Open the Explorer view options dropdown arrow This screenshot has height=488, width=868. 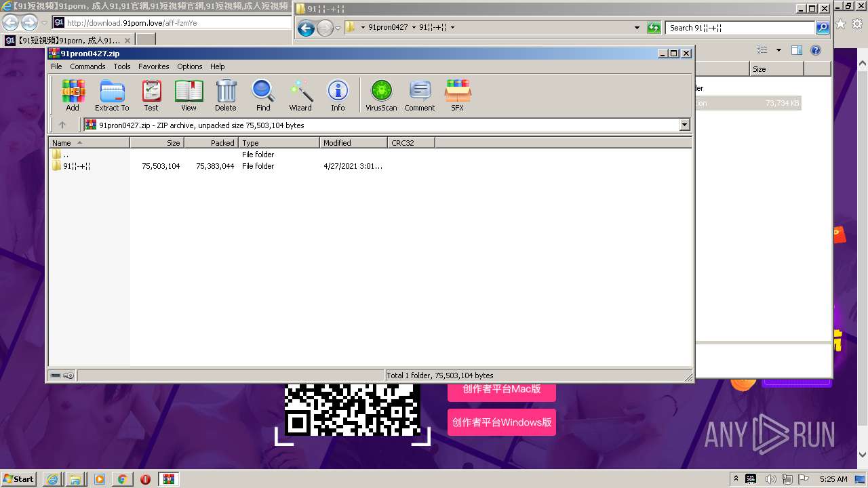pyautogui.click(x=778, y=50)
